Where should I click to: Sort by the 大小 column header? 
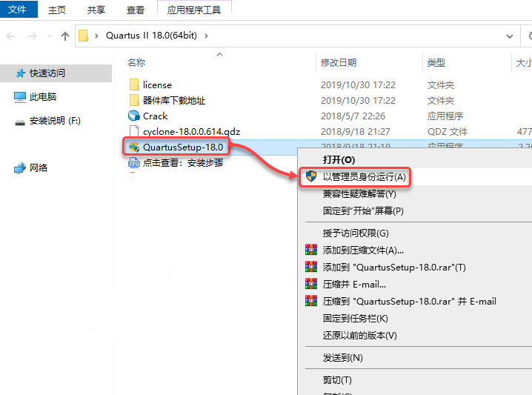[x=524, y=62]
